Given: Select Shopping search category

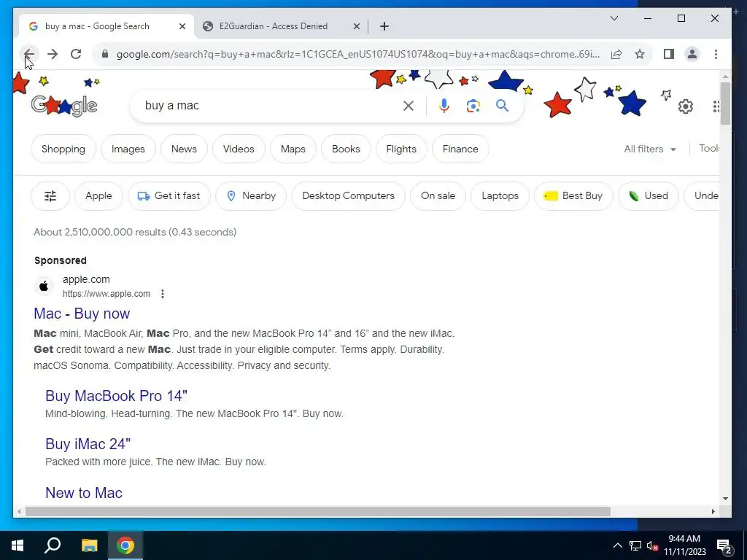Looking at the screenshot, I should pos(63,149).
